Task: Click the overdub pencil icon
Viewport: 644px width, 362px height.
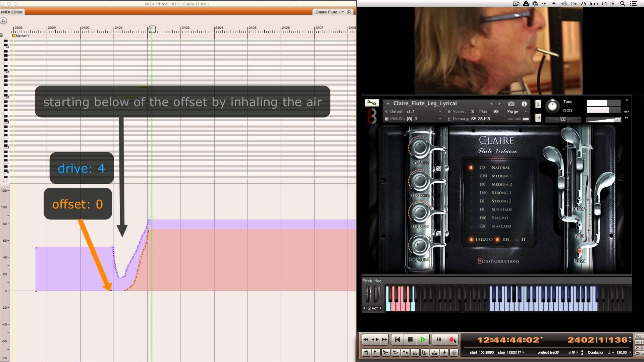Action: (425, 352)
